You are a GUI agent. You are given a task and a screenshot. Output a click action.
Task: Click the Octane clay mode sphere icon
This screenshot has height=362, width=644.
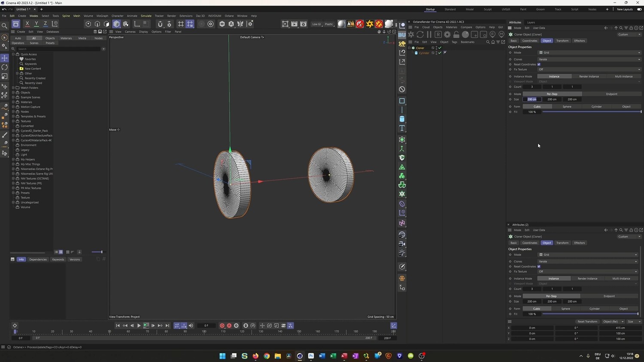[465, 34]
